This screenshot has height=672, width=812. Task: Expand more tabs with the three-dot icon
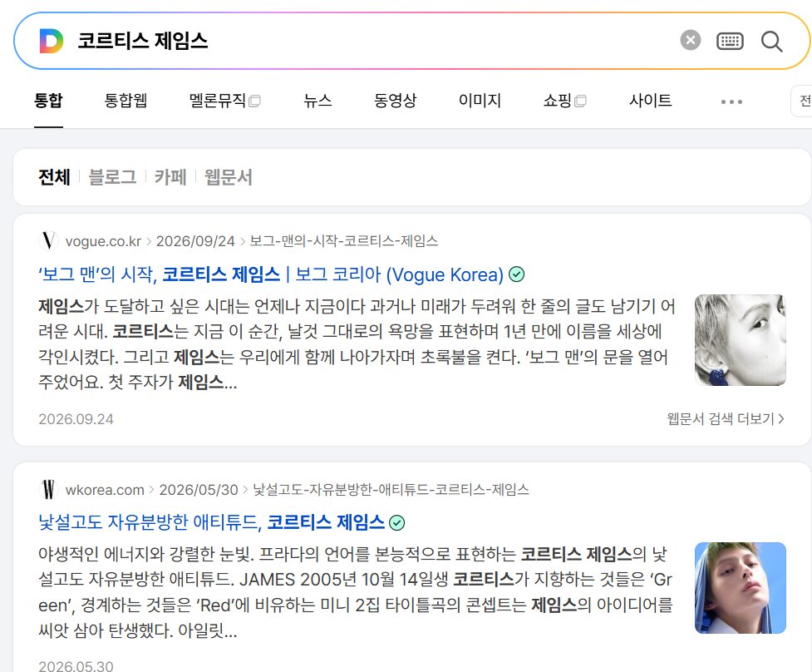click(x=731, y=101)
